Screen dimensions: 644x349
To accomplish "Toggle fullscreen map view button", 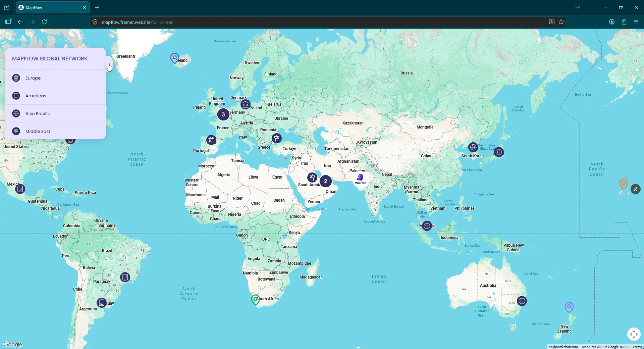I will 634,334.
